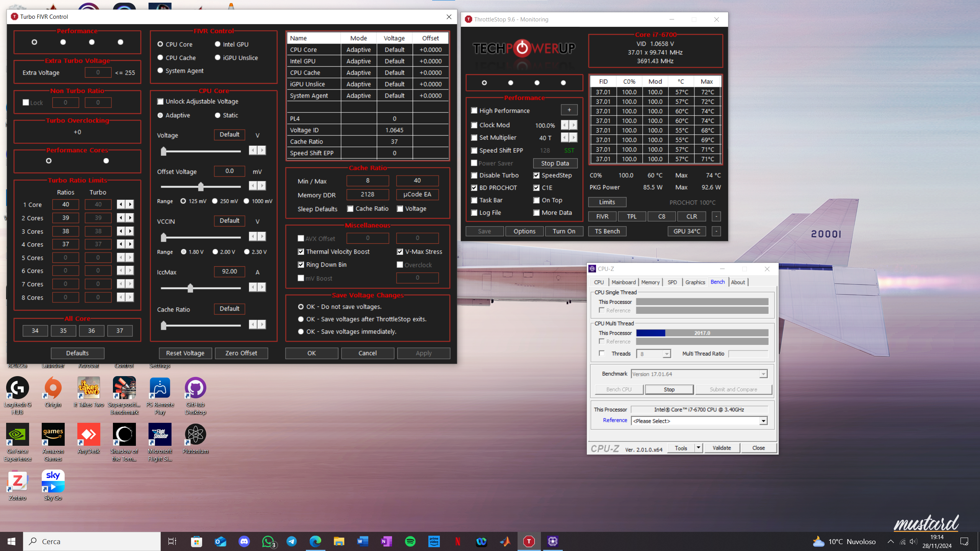Adjust the IccMax slider
The width and height of the screenshot is (980, 551).
[190, 288]
